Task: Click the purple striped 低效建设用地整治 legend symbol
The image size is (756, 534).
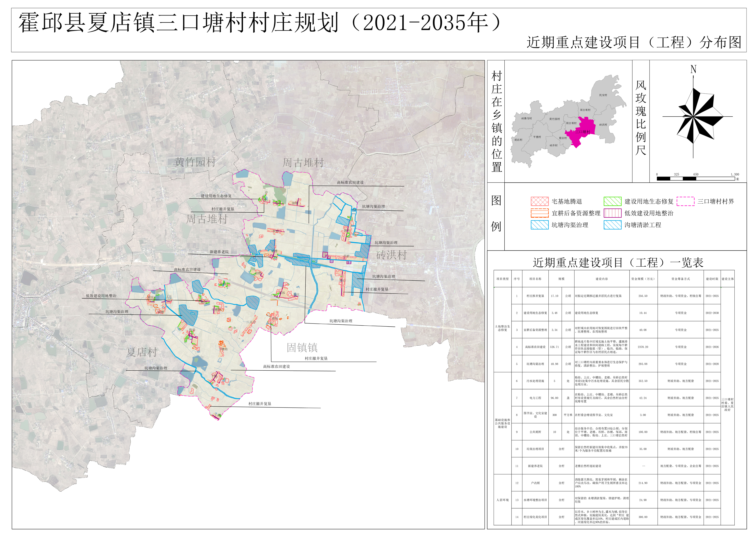Action: coord(612,213)
